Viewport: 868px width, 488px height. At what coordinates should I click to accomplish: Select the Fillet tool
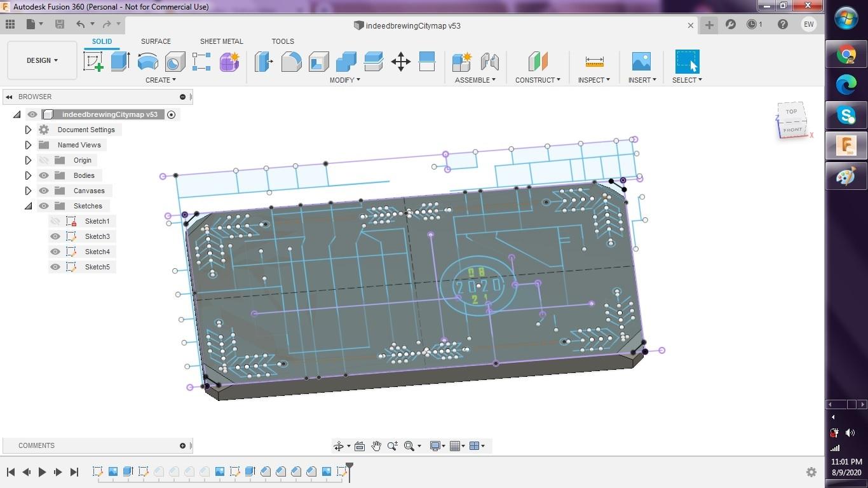pos(291,62)
